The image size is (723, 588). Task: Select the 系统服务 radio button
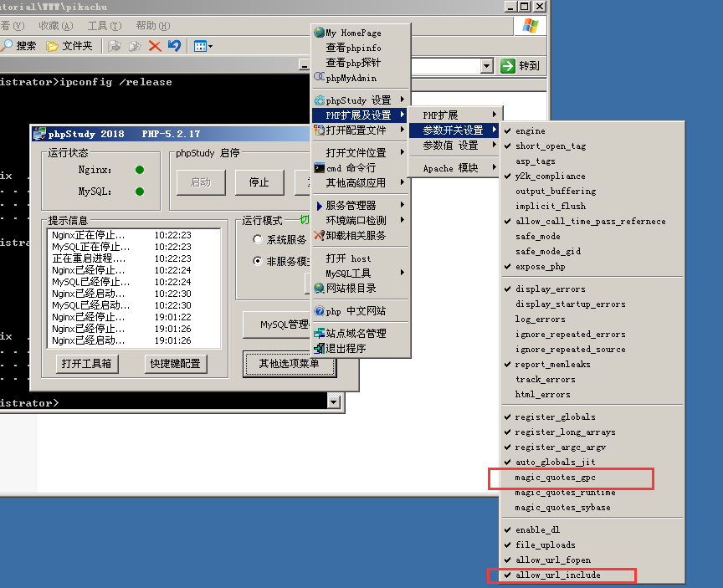click(258, 240)
